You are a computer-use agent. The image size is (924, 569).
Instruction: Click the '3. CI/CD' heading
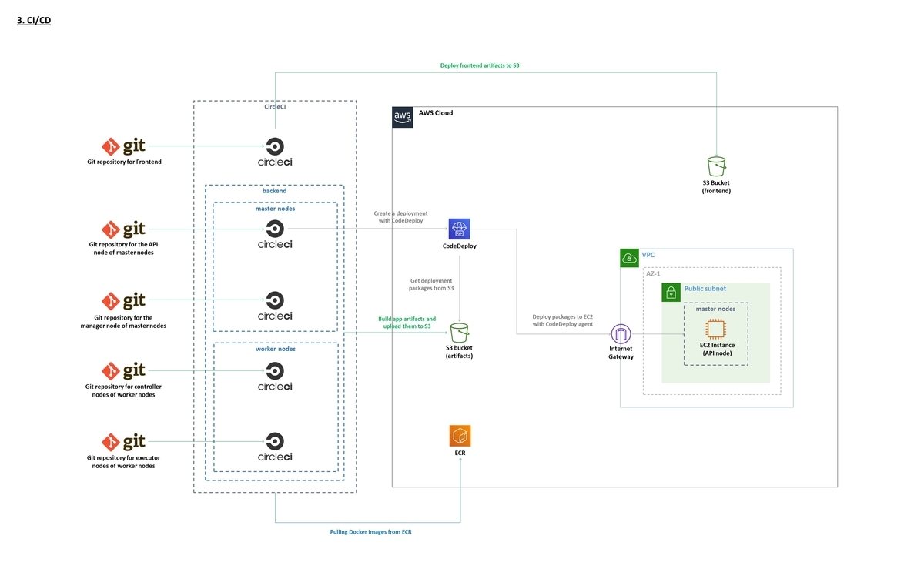[x=34, y=21]
